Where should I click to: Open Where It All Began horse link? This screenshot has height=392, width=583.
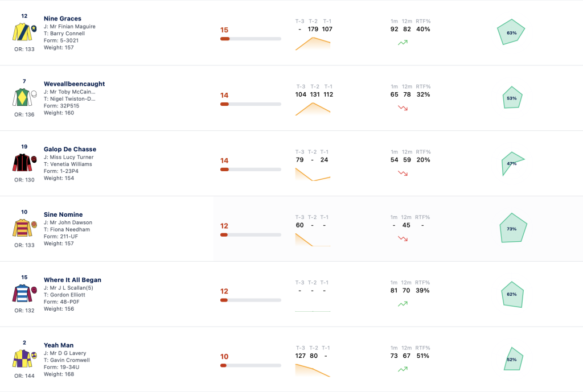72,280
